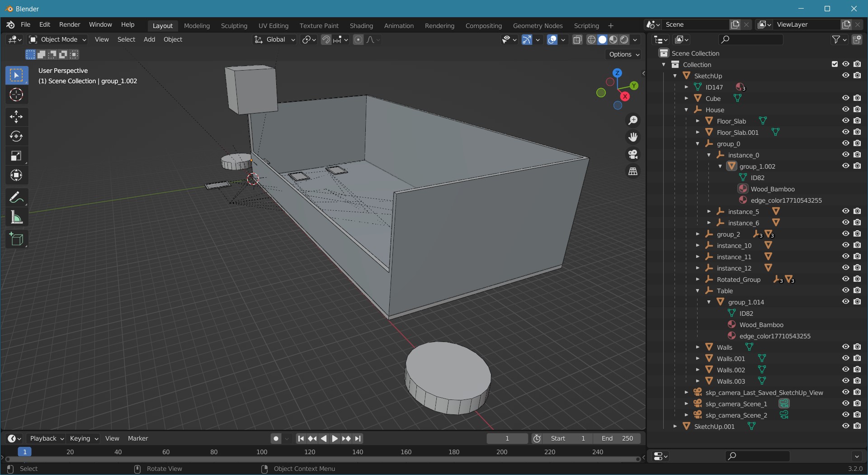Expand instance_5 in outliner
This screenshot has height=475, width=868.
(x=709, y=211)
